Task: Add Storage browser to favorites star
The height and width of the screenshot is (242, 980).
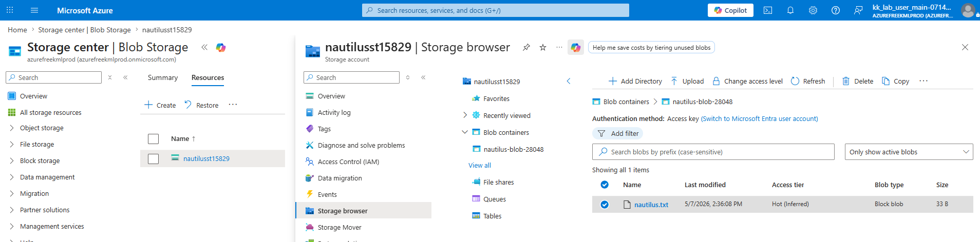Action: pyautogui.click(x=543, y=47)
